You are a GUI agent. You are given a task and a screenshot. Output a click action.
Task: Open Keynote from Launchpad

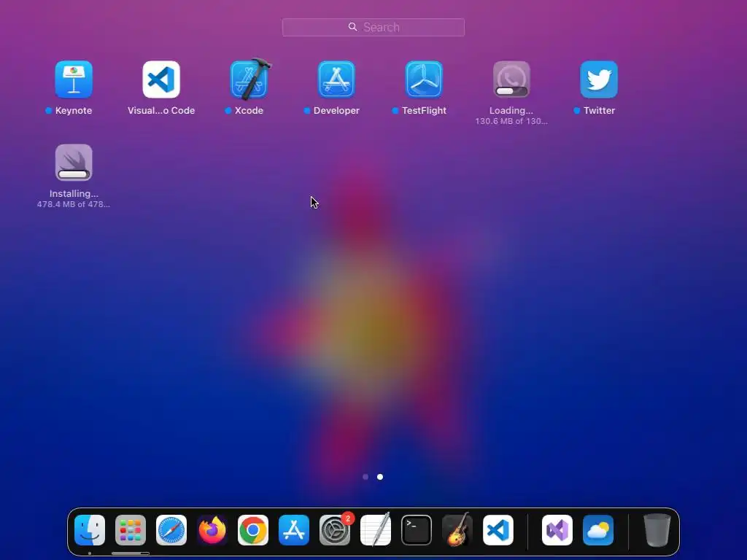[74, 79]
